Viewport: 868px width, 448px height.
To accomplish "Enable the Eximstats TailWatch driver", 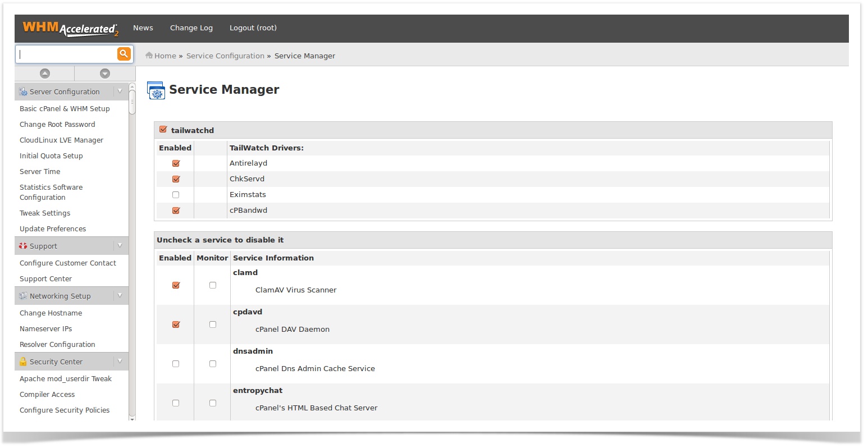I will [176, 195].
